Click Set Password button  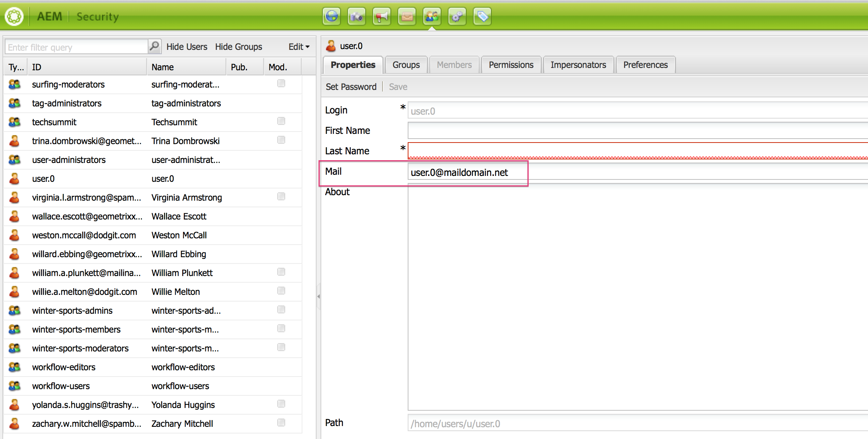point(351,87)
